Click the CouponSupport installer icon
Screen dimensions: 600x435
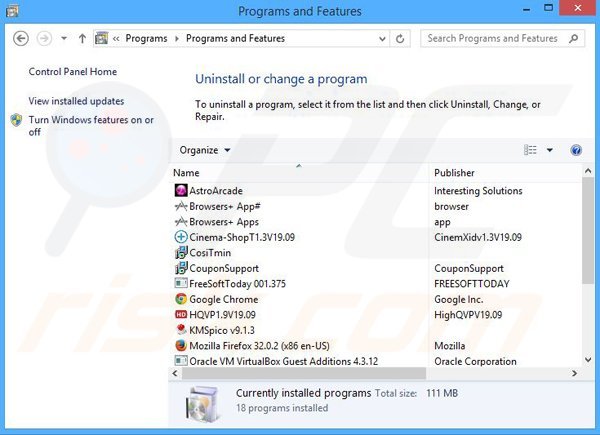click(x=181, y=268)
